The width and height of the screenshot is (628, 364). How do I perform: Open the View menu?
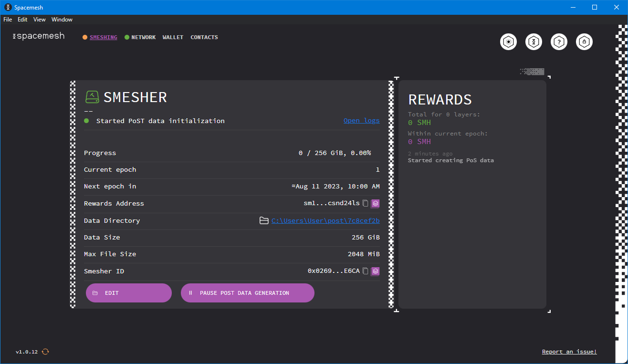click(x=40, y=20)
